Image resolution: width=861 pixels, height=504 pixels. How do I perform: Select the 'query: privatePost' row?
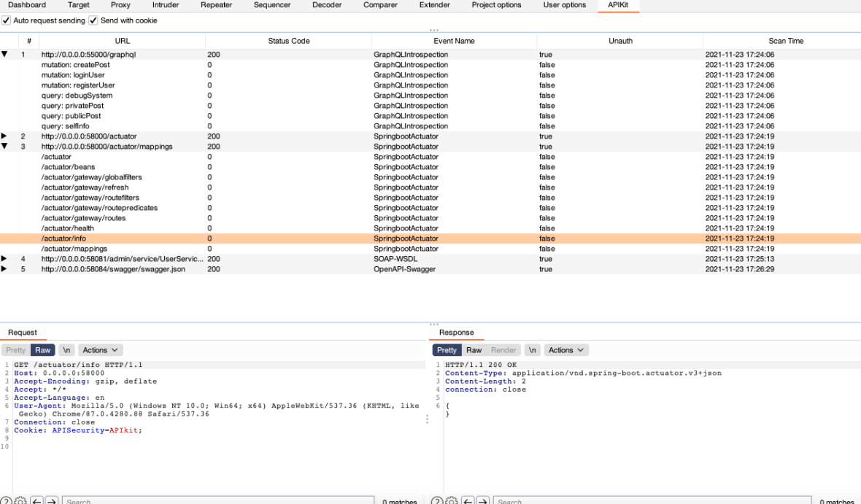430,106
